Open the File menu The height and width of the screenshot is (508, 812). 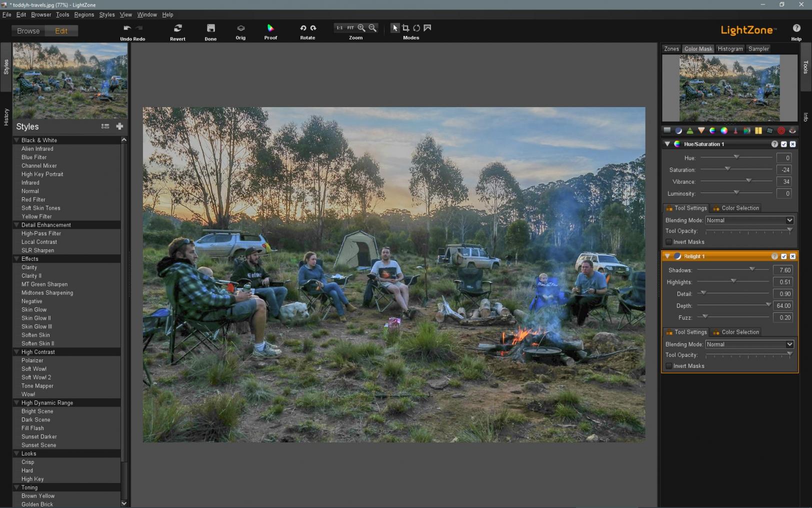coord(7,15)
